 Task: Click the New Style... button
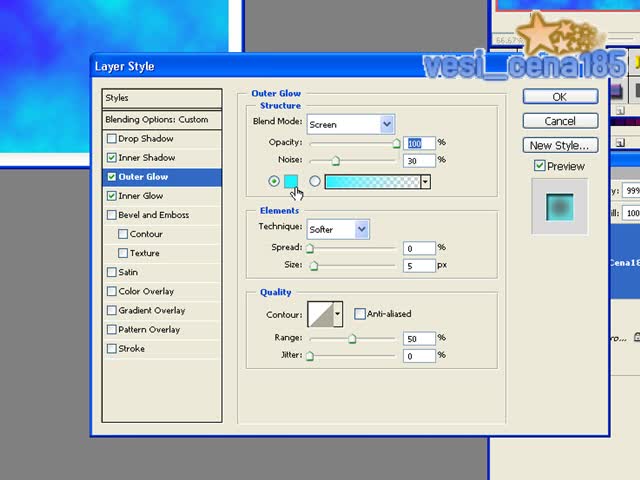560,145
